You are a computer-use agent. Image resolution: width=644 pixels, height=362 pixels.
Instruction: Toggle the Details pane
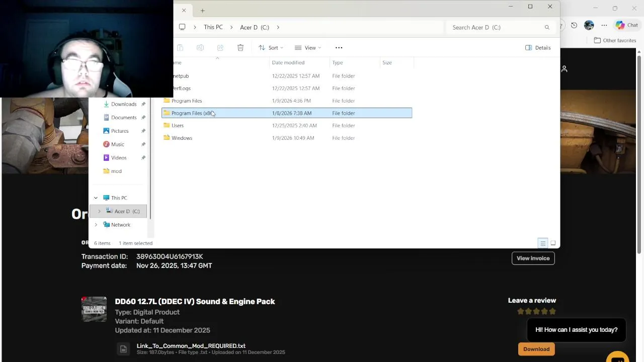click(x=538, y=48)
